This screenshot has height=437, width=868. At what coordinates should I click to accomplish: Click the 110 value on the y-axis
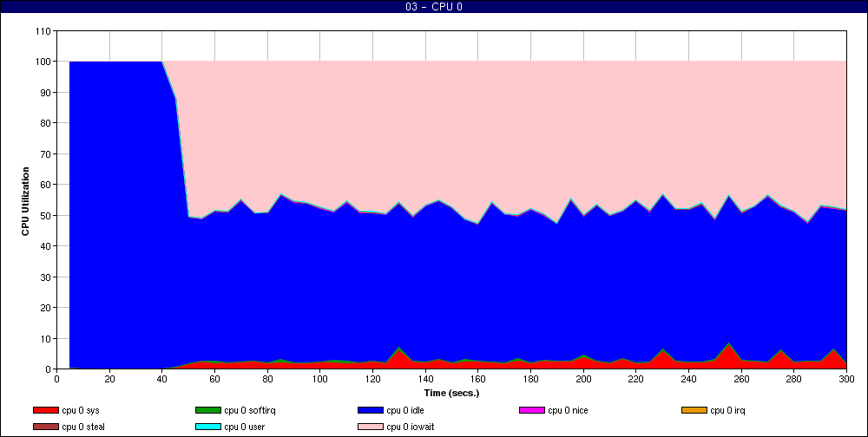click(x=43, y=31)
